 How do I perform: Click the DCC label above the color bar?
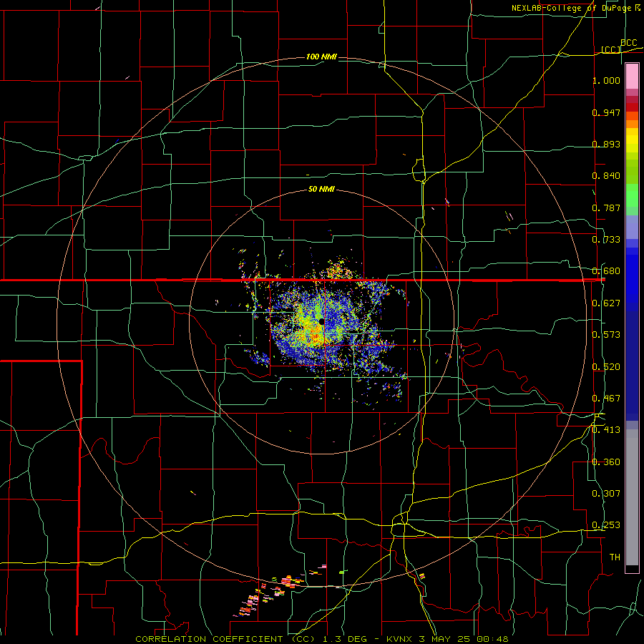click(629, 43)
